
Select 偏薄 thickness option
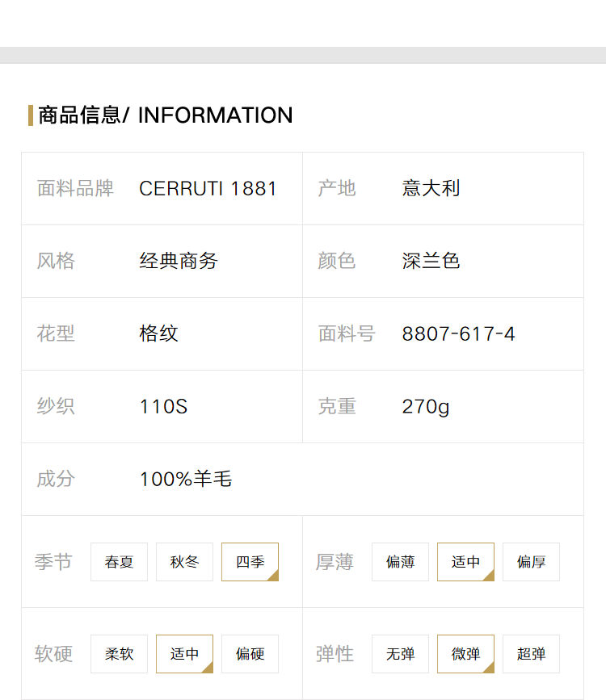(401, 562)
